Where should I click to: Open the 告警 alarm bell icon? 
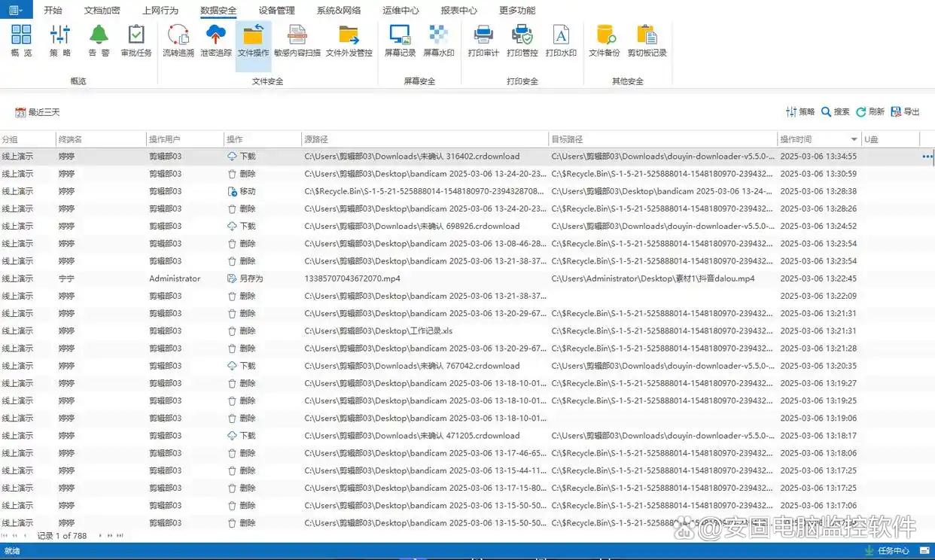[x=99, y=41]
